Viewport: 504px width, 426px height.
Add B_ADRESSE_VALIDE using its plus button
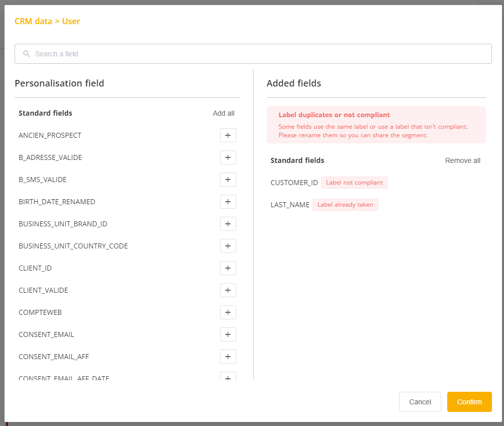click(x=228, y=157)
